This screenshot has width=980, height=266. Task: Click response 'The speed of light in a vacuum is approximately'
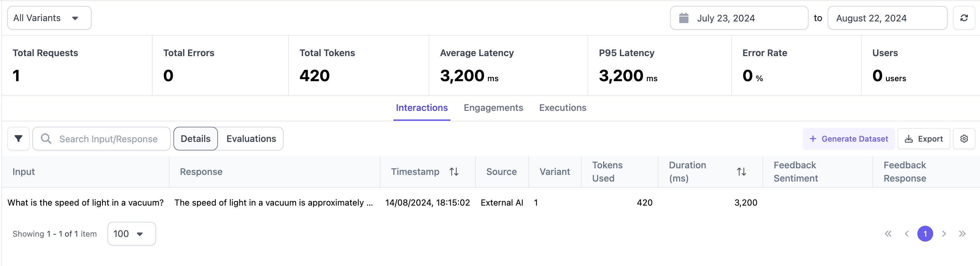click(x=274, y=202)
